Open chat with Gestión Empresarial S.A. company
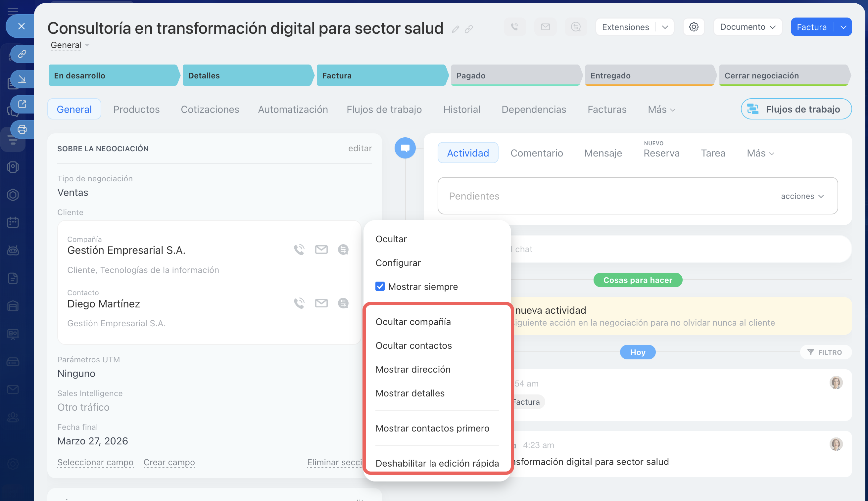Viewport: 868px width, 501px height. (x=343, y=250)
